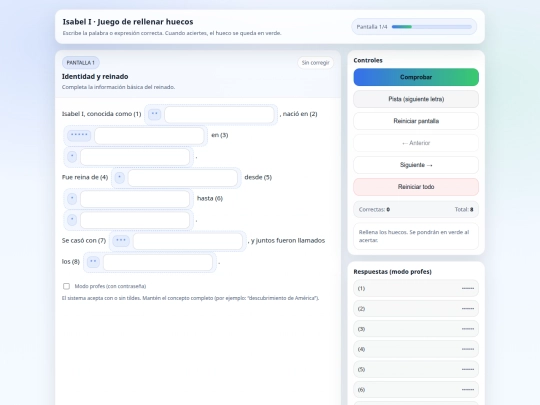Click the hint chip beside blank (8)
This screenshot has width=540, height=405.
[93, 262]
